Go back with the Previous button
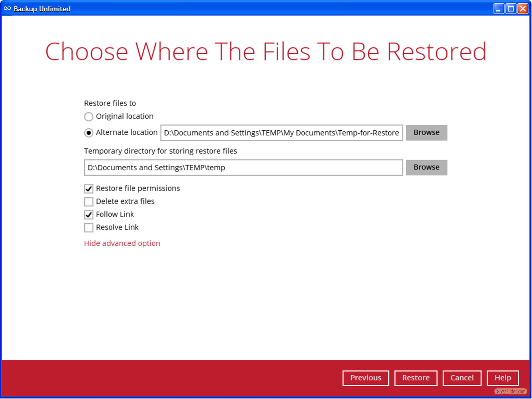 pos(366,378)
